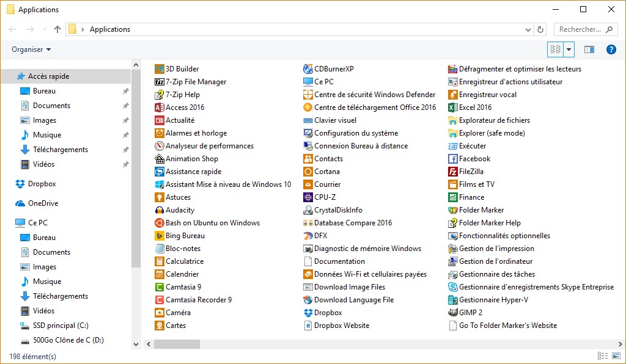
Task: Toggle the preview pane button
Action: coord(589,49)
